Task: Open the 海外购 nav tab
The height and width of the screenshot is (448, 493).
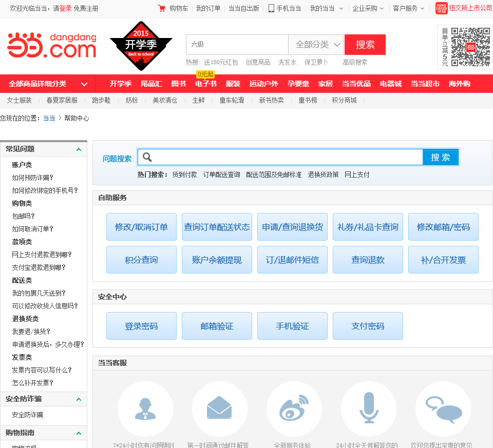Action: click(459, 84)
